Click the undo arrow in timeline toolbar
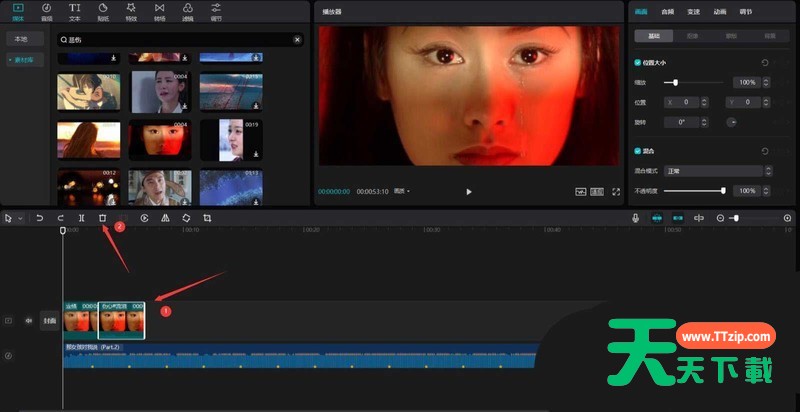 coord(40,217)
